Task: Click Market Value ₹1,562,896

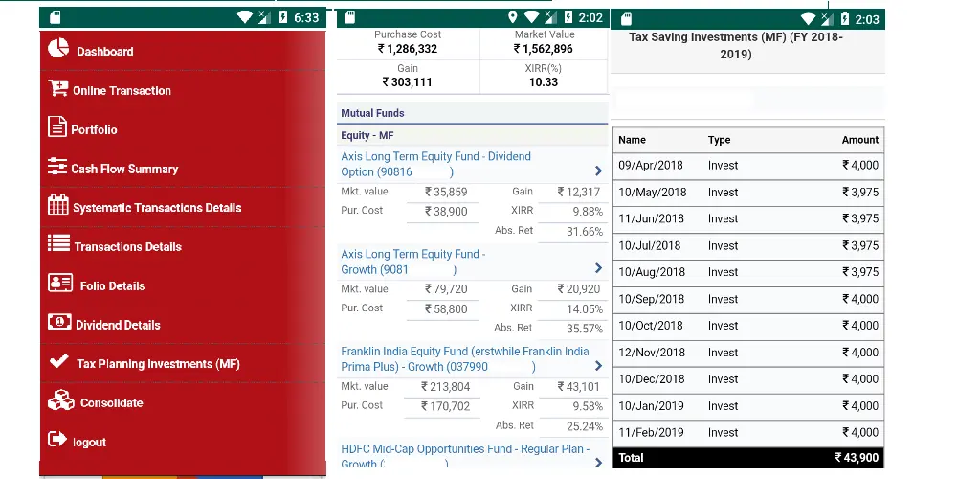Action: point(544,49)
